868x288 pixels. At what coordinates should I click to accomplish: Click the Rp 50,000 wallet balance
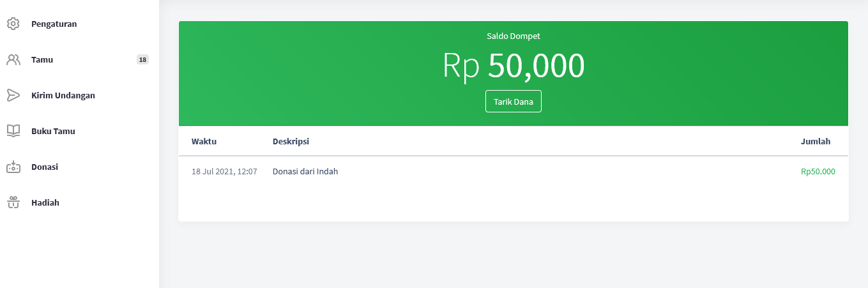point(514,66)
